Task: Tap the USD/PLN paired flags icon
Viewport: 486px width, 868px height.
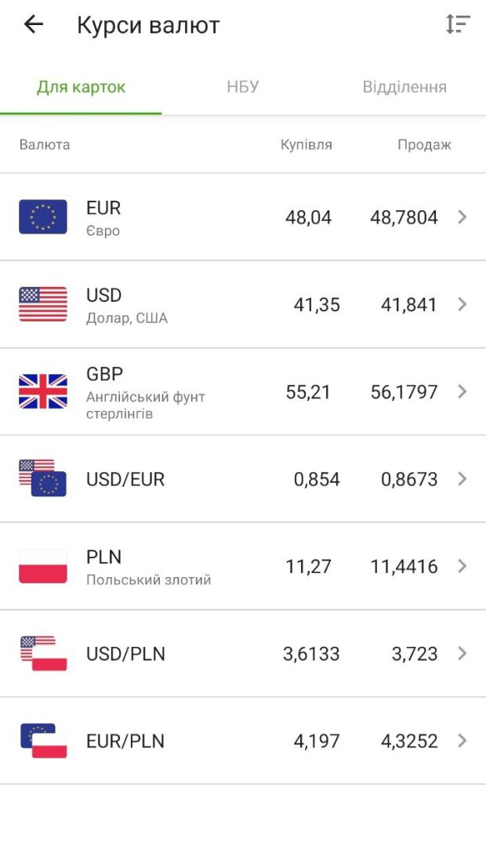Action: coord(43,653)
